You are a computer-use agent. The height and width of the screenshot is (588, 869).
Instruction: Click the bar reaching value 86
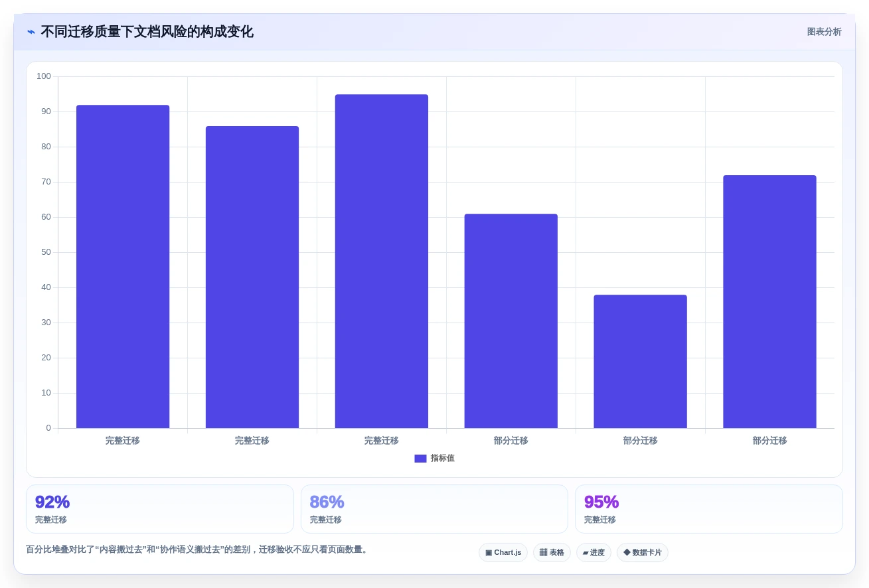point(252,277)
